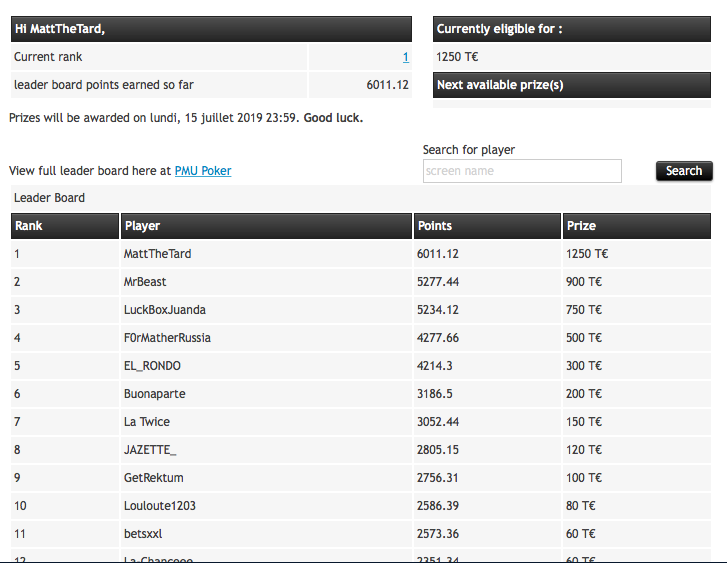Image resolution: width=727 pixels, height=563 pixels.
Task: Click the JAZETTE_ player name
Action: coord(150,450)
